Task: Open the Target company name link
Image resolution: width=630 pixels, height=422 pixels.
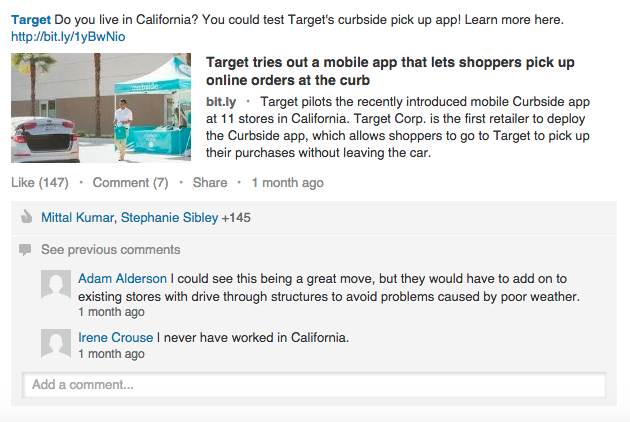Action: 31,19
